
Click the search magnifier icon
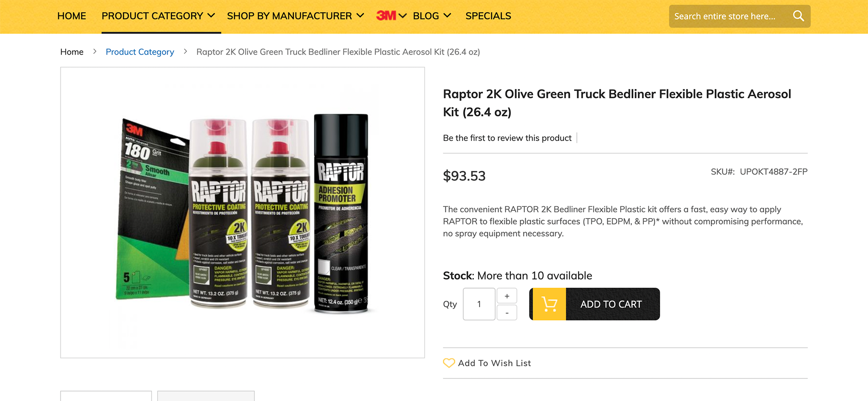[x=798, y=16]
